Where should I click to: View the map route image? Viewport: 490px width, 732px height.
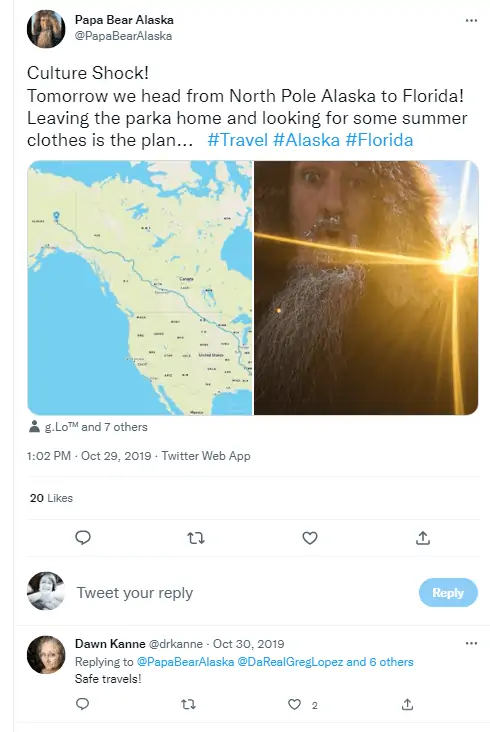[140, 288]
